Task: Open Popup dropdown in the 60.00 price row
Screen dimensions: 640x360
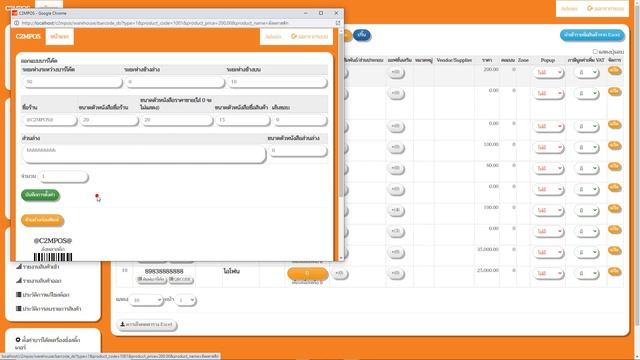Action: (x=548, y=169)
